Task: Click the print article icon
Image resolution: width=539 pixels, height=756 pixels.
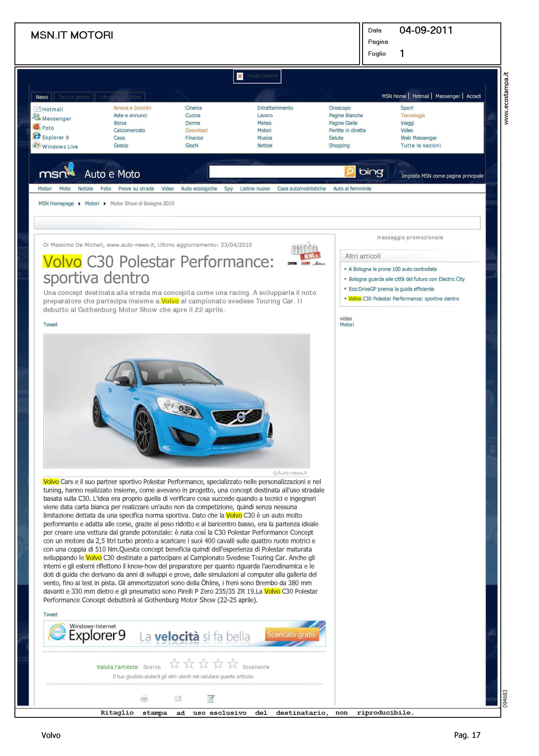Action: pyautogui.click(x=144, y=699)
